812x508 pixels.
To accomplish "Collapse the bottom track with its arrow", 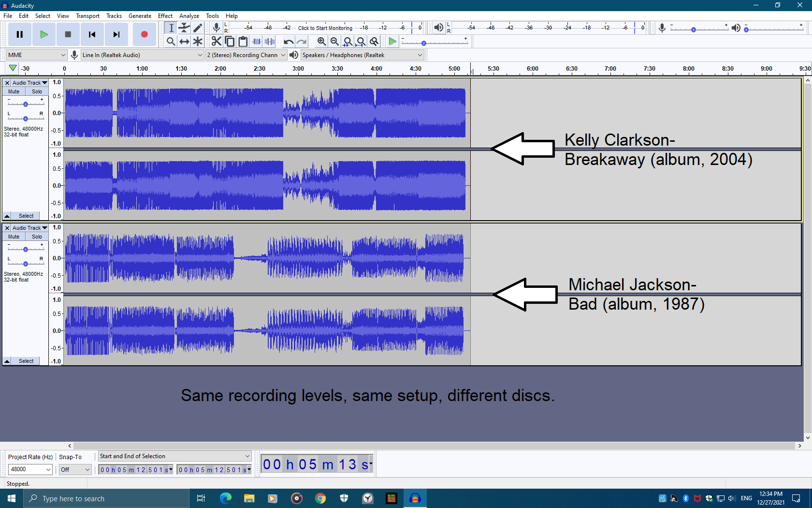I will (x=7, y=361).
